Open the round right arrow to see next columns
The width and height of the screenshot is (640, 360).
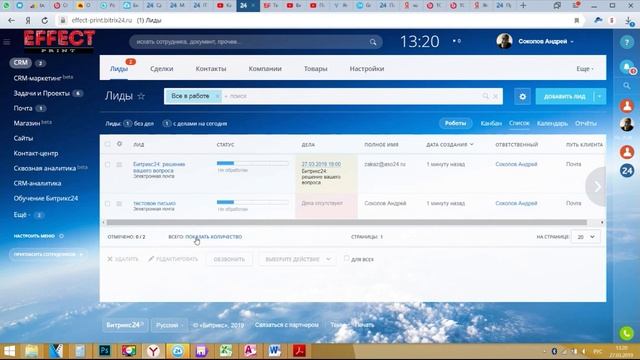pos(597,187)
